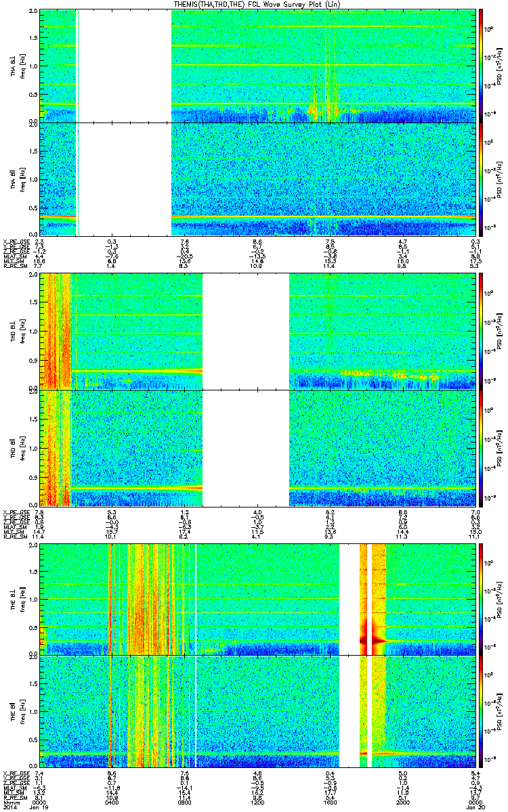Image resolution: width=508 pixels, height=812 pixels.
Task: Select the THA B∥ spectrogram panel
Action: coord(257,179)
